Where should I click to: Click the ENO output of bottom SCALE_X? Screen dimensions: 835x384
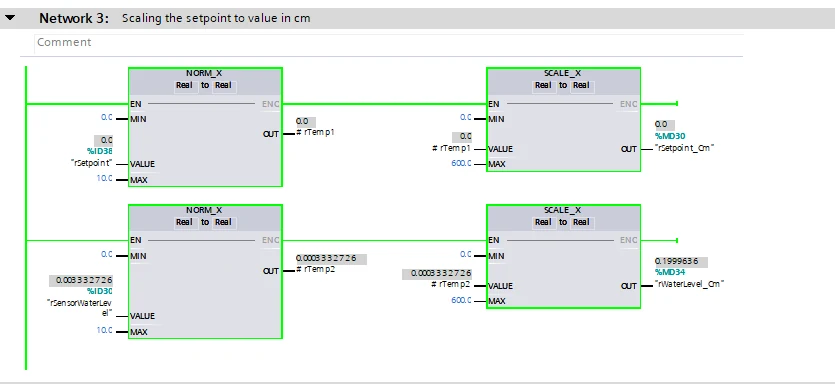(x=628, y=240)
